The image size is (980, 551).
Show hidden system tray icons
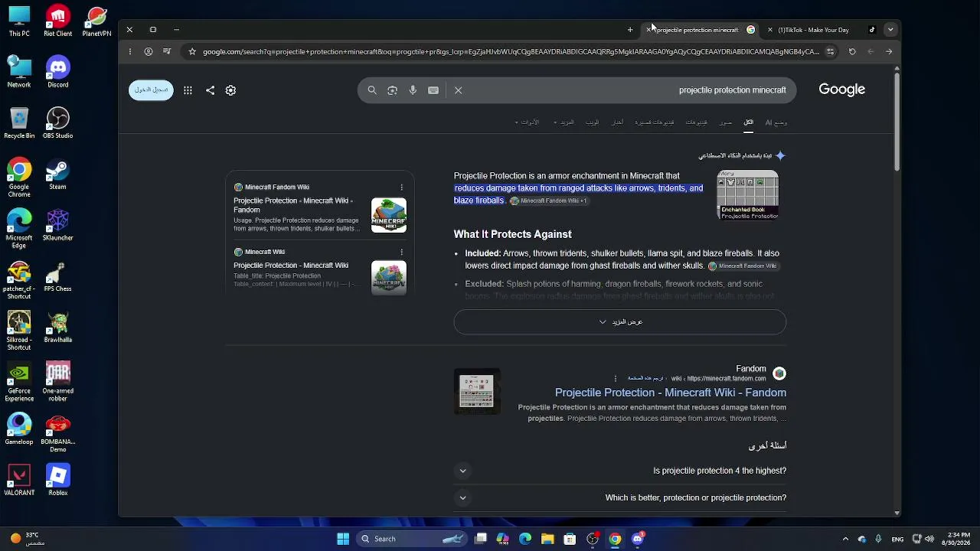[845, 539]
